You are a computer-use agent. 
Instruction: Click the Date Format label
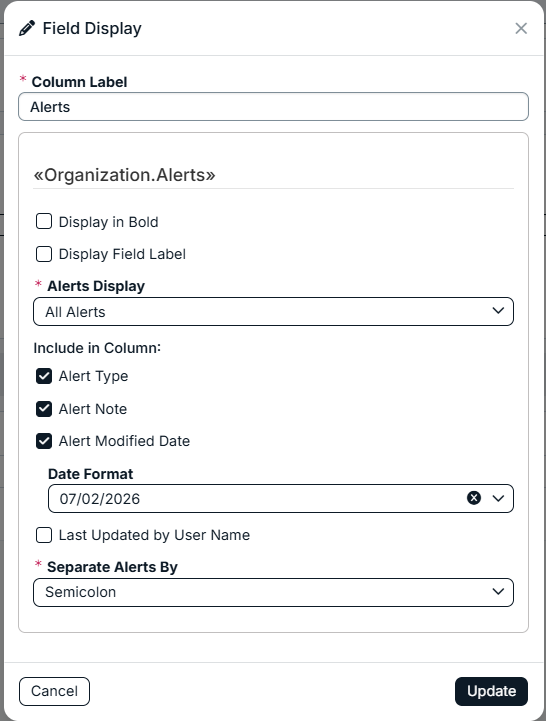pos(91,474)
